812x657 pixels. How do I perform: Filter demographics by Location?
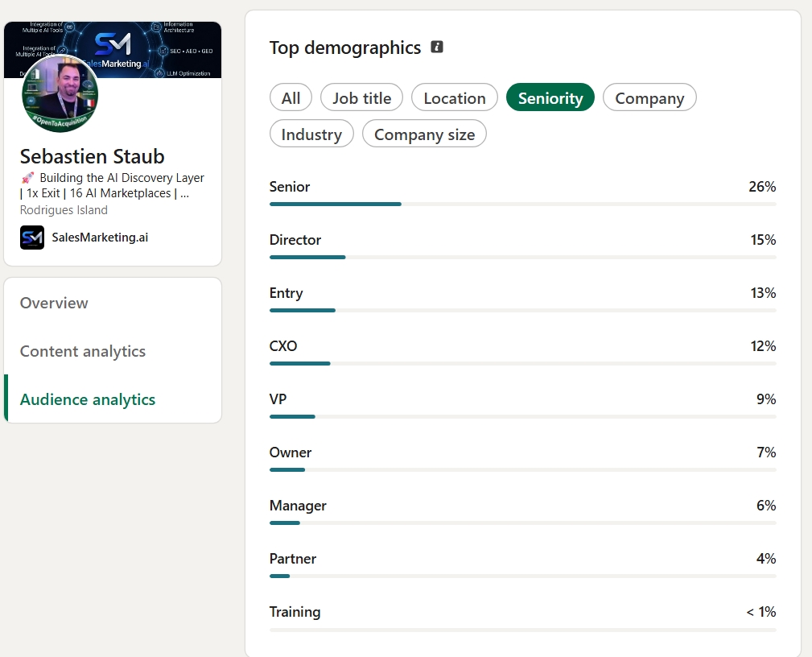pos(455,97)
